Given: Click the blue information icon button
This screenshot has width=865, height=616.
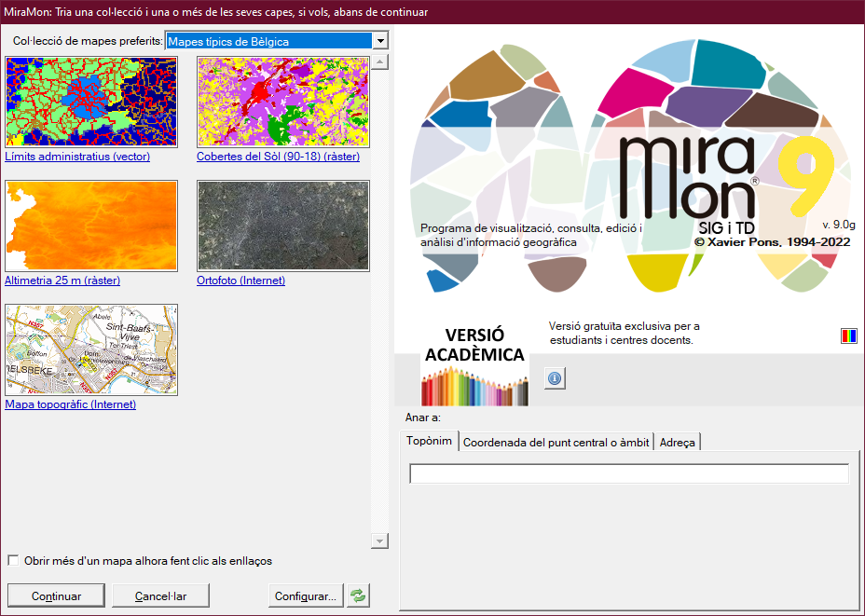Looking at the screenshot, I should 555,378.
